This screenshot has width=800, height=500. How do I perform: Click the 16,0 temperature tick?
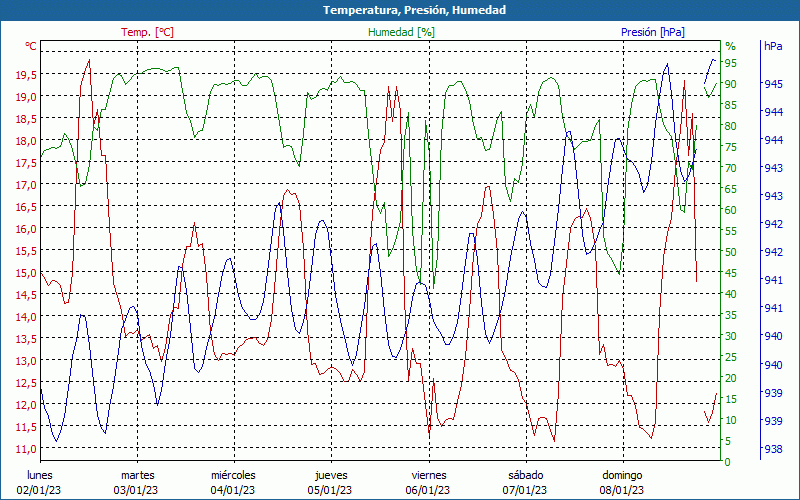pyautogui.click(x=26, y=229)
